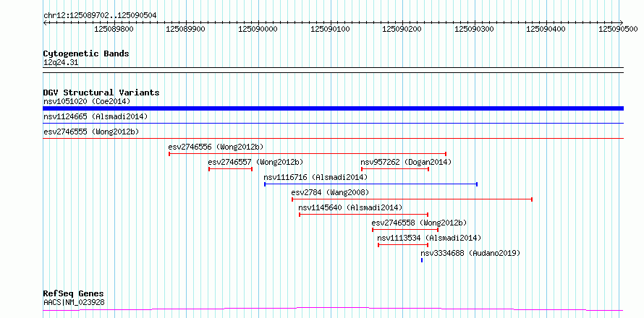Viewport: 644px width, 318px height.
Task: Select the thick blue nsv1051020 variant bar
Action: click(333, 108)
